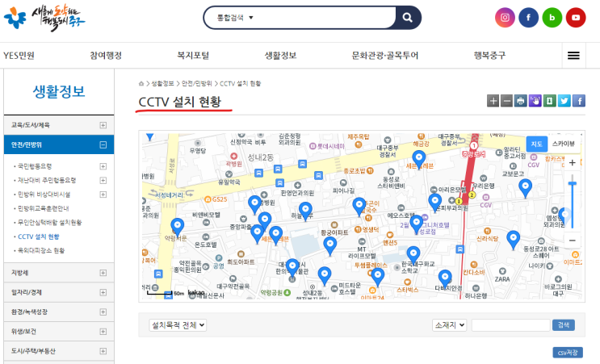Collapse the 안전/민방위 sidebar section
600x364 pixels.
click(103, 145)
